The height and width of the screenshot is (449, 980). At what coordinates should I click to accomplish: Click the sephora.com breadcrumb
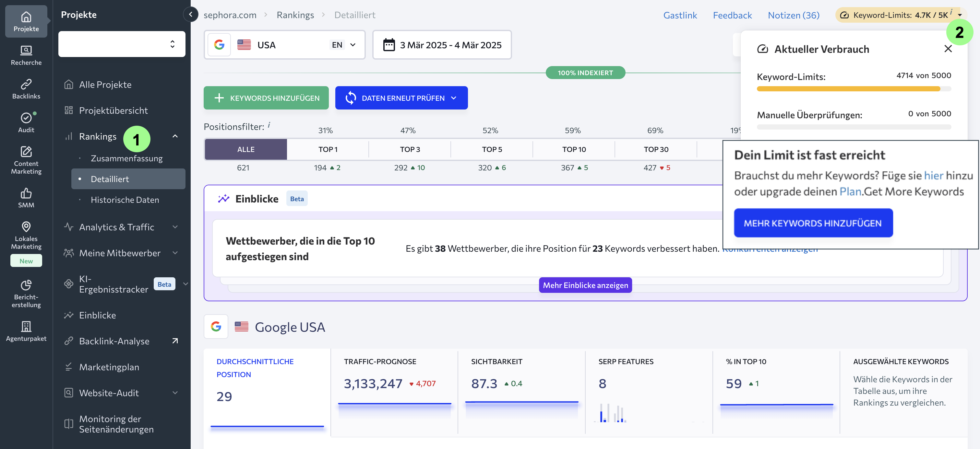(x=230, y=15)
